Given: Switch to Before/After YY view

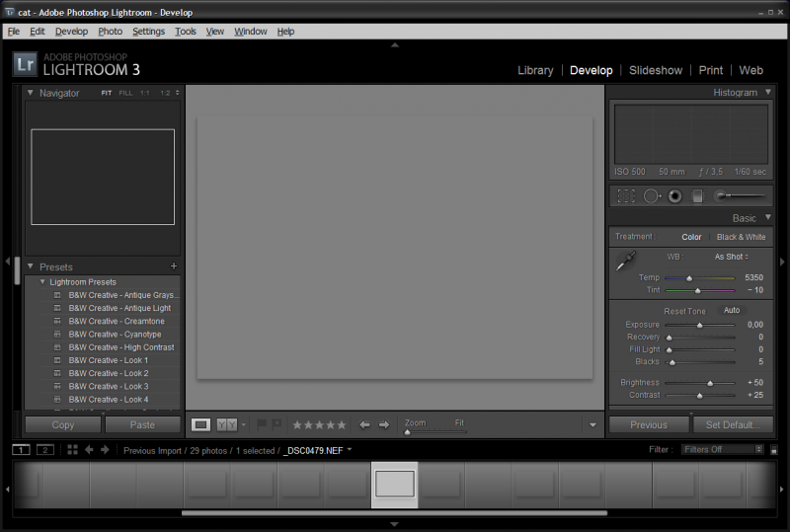Looking at the screenshot, I should [227, 424].
